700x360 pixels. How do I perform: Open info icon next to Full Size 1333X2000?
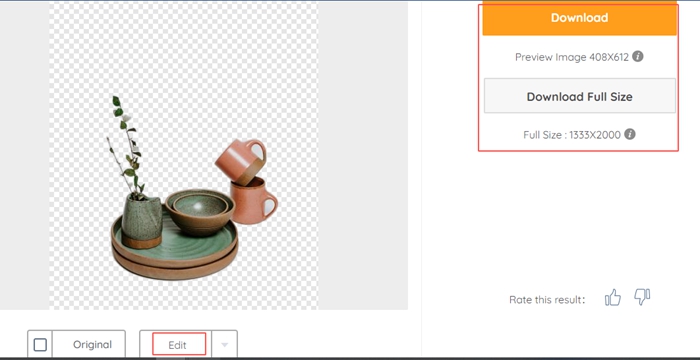(629, 134)
